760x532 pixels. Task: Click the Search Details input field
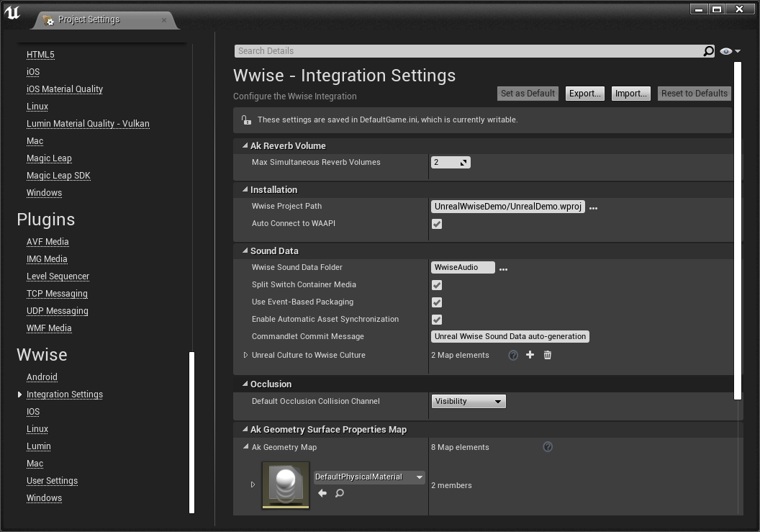(x=468, y=51)
